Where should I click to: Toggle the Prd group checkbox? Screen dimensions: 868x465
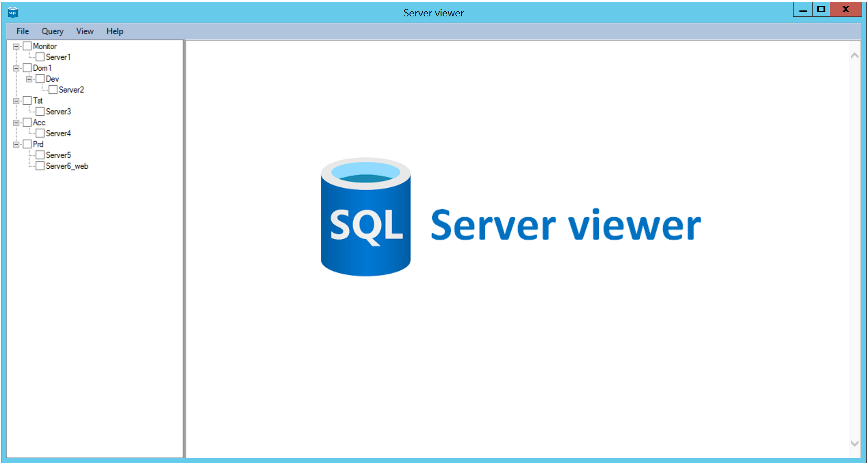(x=27, y=144)
